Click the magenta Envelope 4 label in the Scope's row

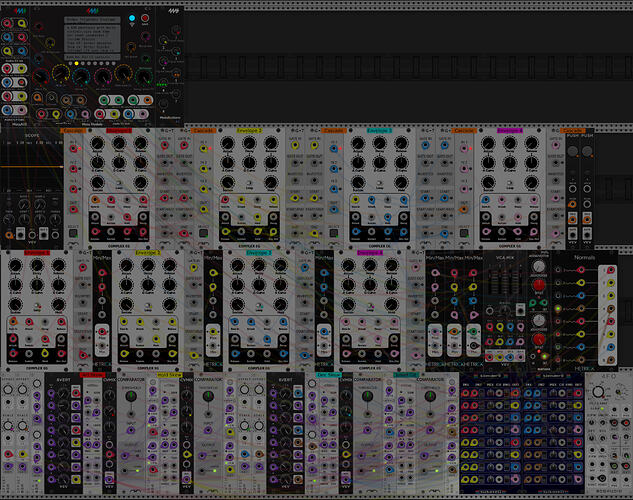510,131
